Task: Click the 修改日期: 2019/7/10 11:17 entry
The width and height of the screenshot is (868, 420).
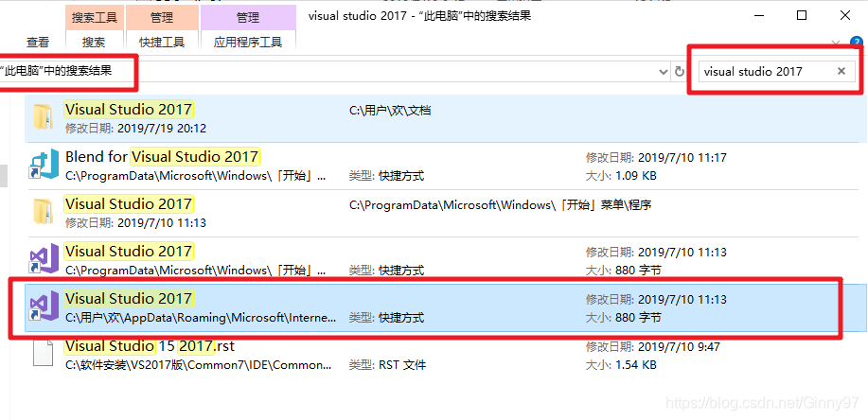Action: point(656,158)
